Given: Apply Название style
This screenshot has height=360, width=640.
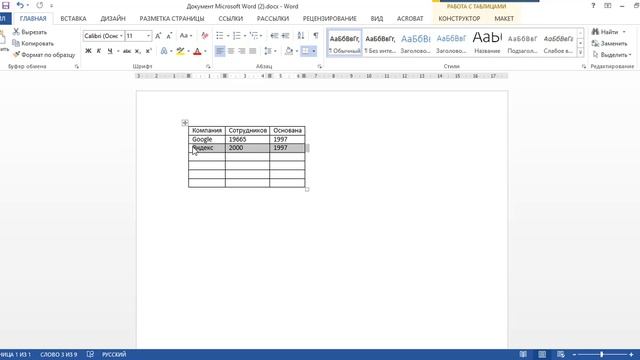Looking at the screenshot, I should pyautogui.click(x=487, y=43).
